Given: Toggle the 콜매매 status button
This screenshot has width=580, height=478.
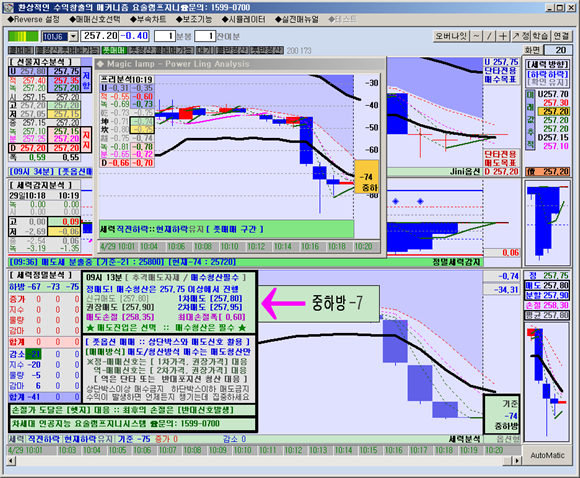Looking at the screenshot, I should point(21,50).
